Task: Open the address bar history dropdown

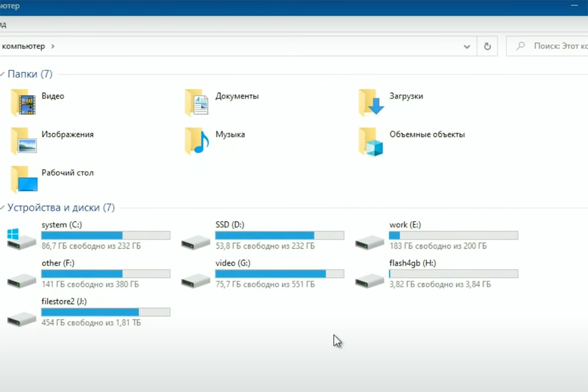Action: click(x=467, y=46)
